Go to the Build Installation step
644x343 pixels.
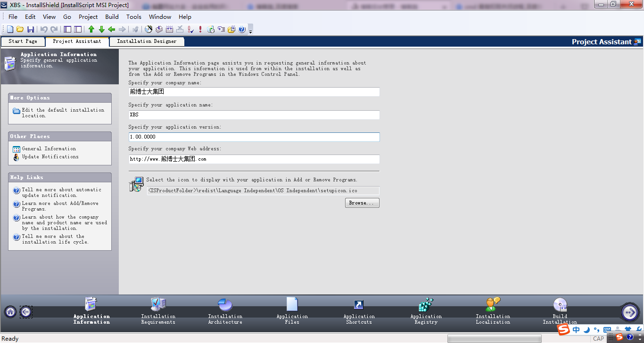point(560,311)
